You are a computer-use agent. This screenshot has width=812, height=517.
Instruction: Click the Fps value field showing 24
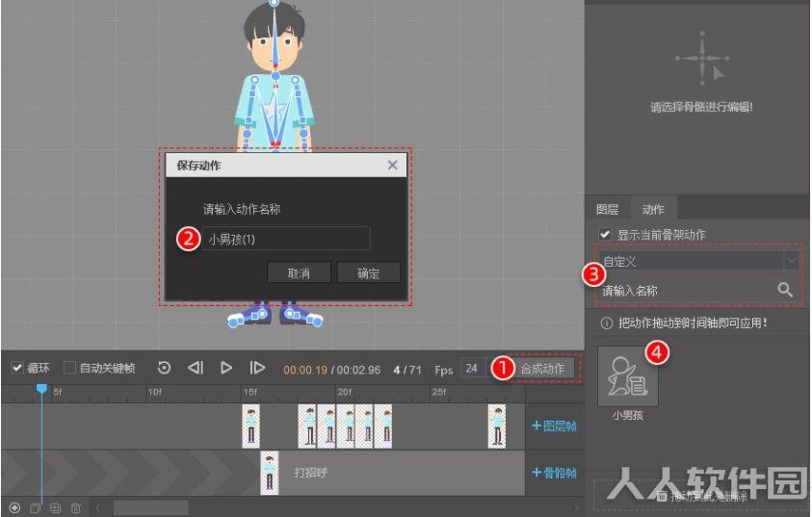472,369
